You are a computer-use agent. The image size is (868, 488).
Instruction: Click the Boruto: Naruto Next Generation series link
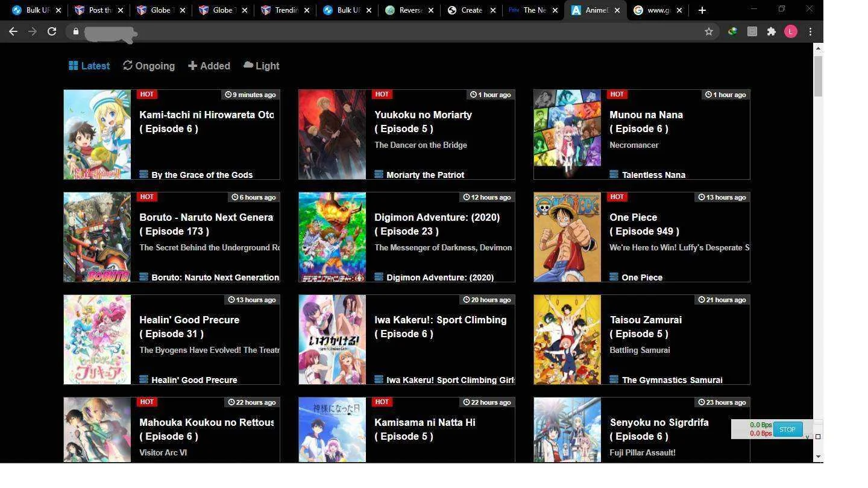(215, 277)
